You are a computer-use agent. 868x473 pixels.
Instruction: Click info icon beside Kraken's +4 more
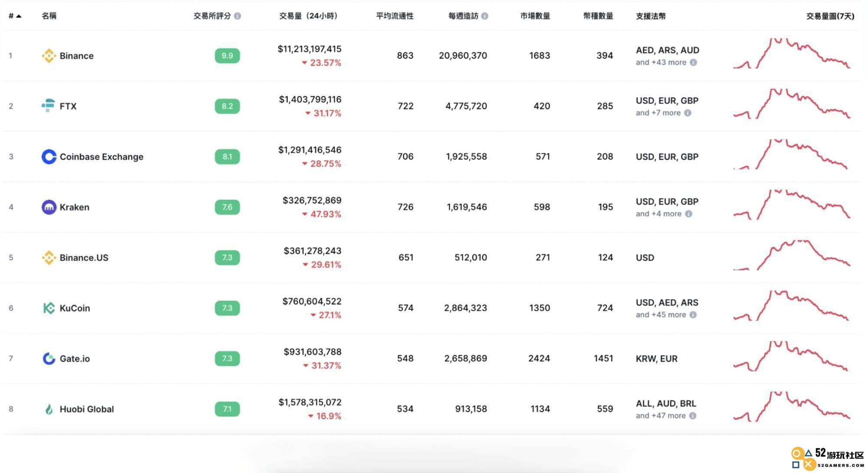[x=689, y=214]
